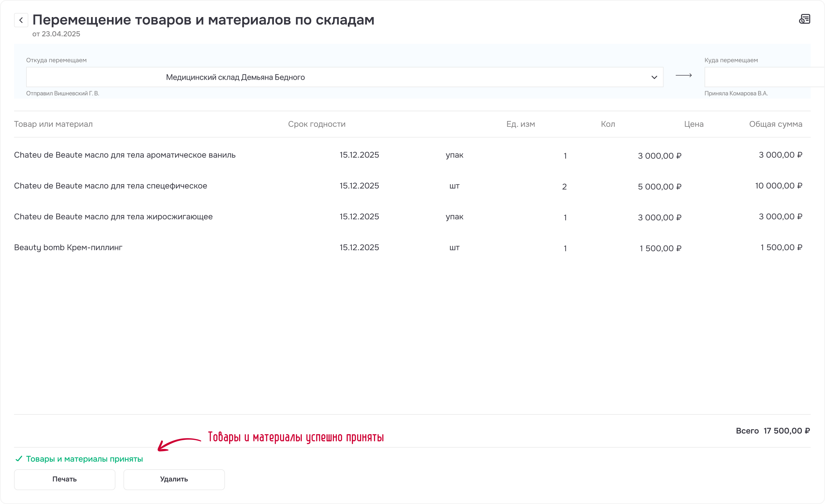Click the 'Цена' column header
The width and height of the screenshot is (825, 504).
pos(694,124)
